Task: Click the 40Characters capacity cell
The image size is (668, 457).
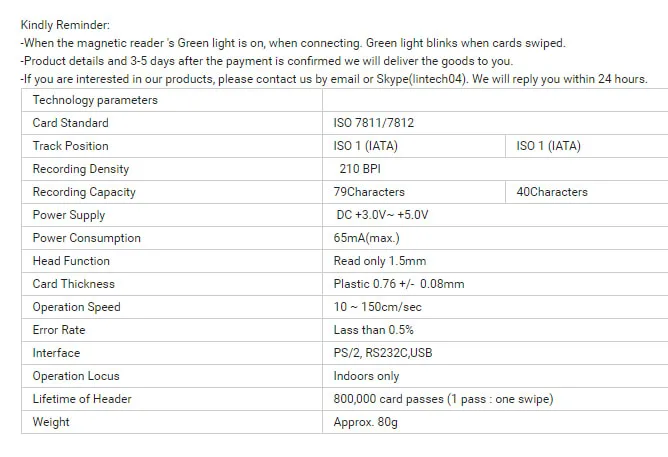Action: click(x=586, y=192)
